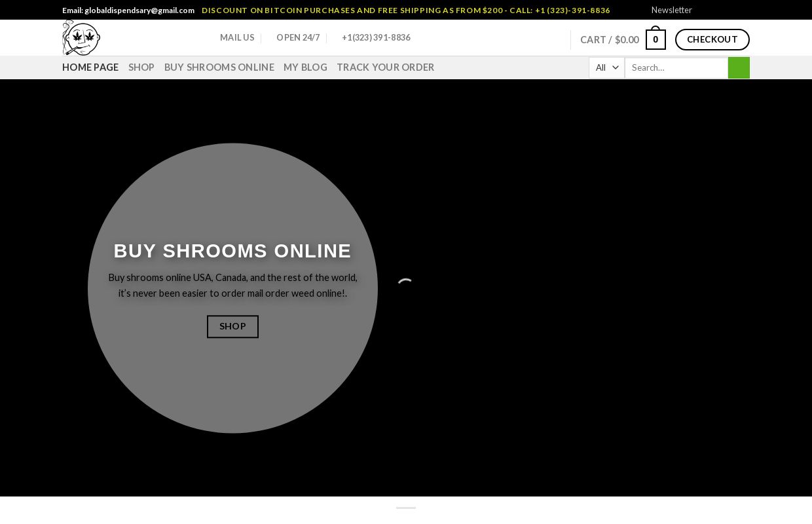Select the HOME PAGE menu item

[90, 67]
